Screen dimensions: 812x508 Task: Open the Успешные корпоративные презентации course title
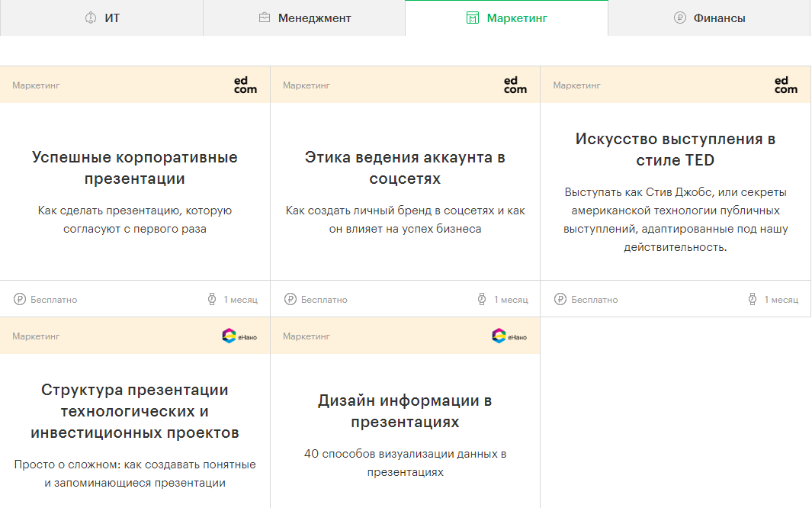[135, 168]
